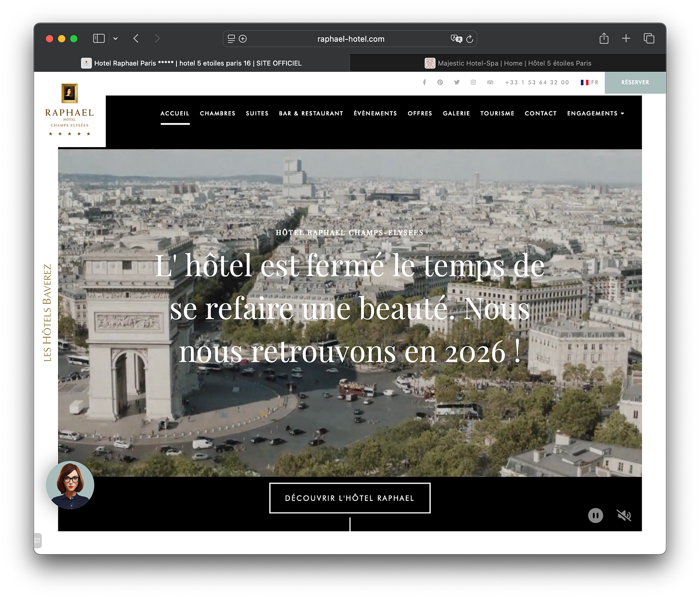Select the Hotel Raphael Paris tab
The image size is (700, 599).
pos(192,63)
